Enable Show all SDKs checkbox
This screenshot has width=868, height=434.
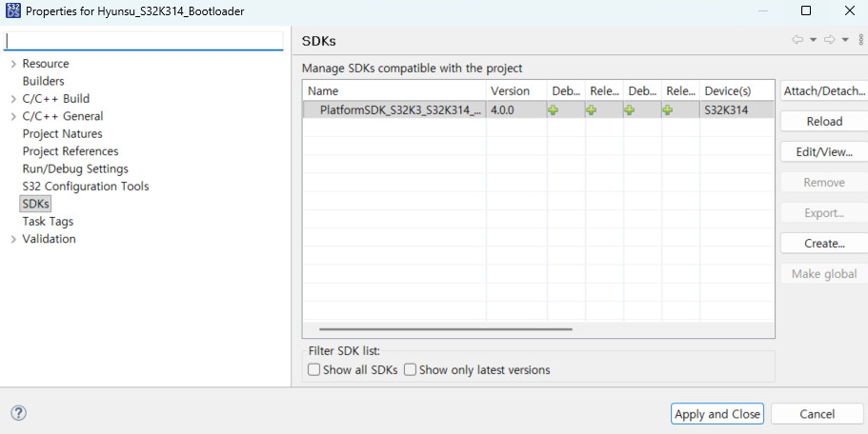313,369
